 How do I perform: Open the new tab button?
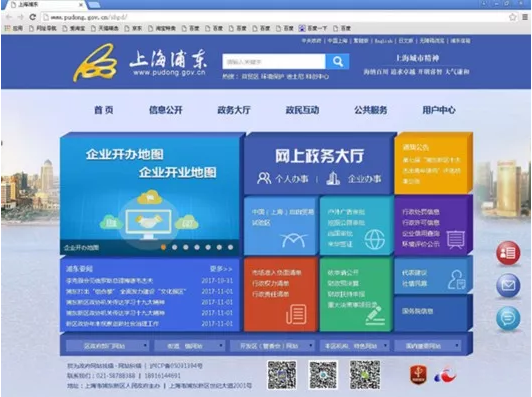(94, 5)
